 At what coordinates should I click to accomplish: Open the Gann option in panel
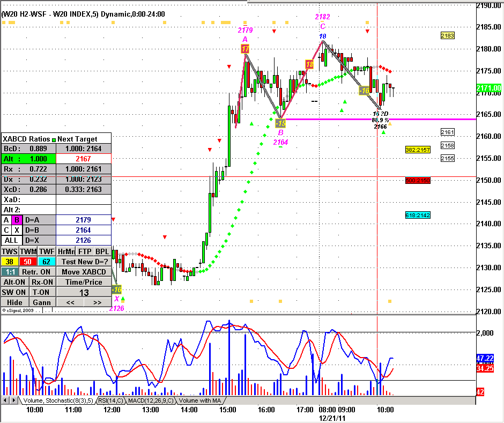42,302
